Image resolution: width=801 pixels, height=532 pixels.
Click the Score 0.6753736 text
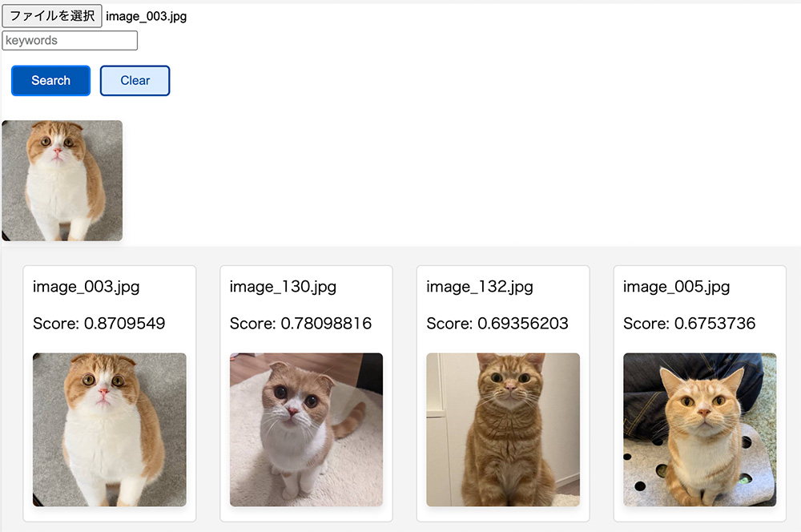(689, 324)
